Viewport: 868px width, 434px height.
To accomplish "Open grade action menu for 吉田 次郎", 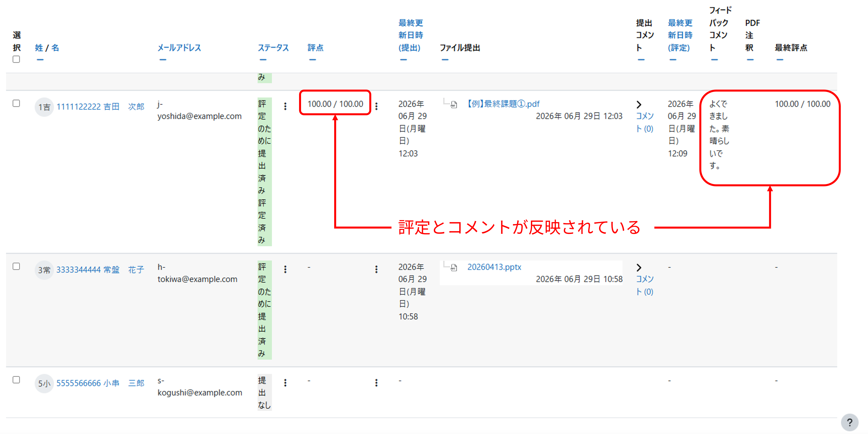I will point(376,106).
